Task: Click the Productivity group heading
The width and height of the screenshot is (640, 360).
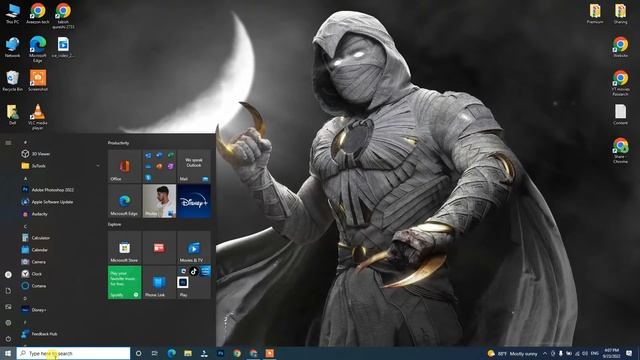Action: [x=118, y=143]
